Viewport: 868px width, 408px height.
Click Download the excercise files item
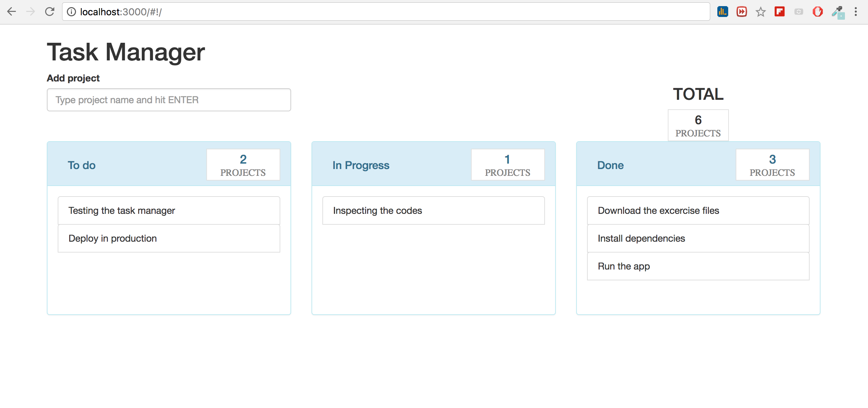(698, 210)
